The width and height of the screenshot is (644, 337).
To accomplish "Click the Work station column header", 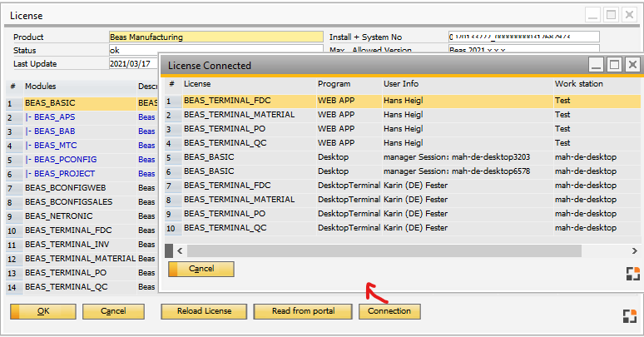I will (x=579, y=84).
